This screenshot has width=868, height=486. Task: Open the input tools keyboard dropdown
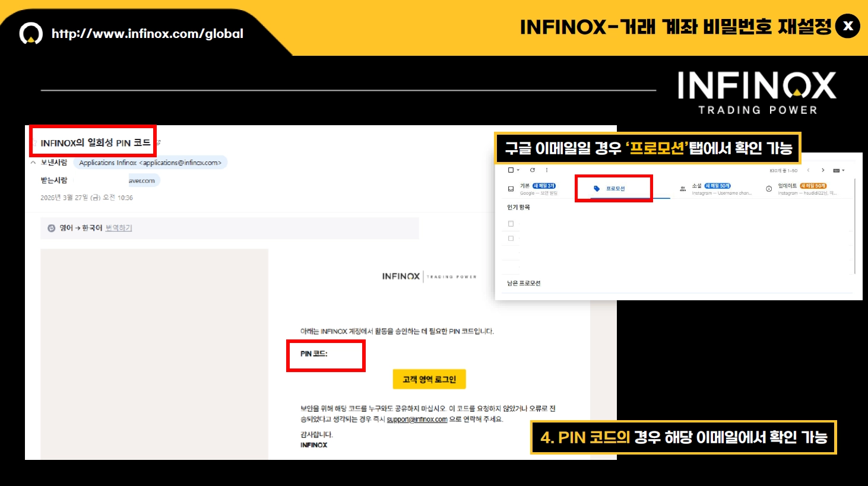838,170
